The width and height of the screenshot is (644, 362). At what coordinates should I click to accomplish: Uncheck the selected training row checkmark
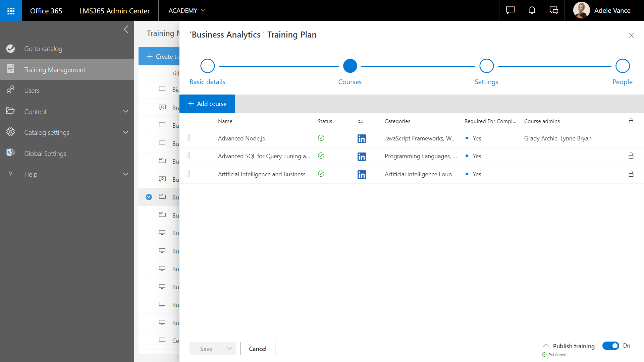149,197
